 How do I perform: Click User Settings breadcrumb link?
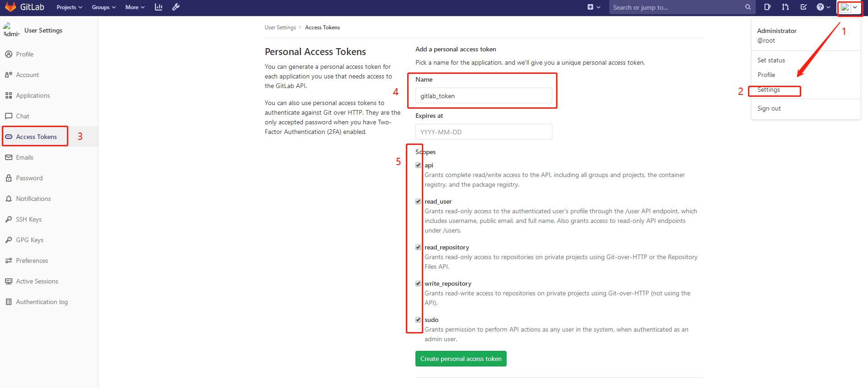pyautogui.click(x=280, y=28)
